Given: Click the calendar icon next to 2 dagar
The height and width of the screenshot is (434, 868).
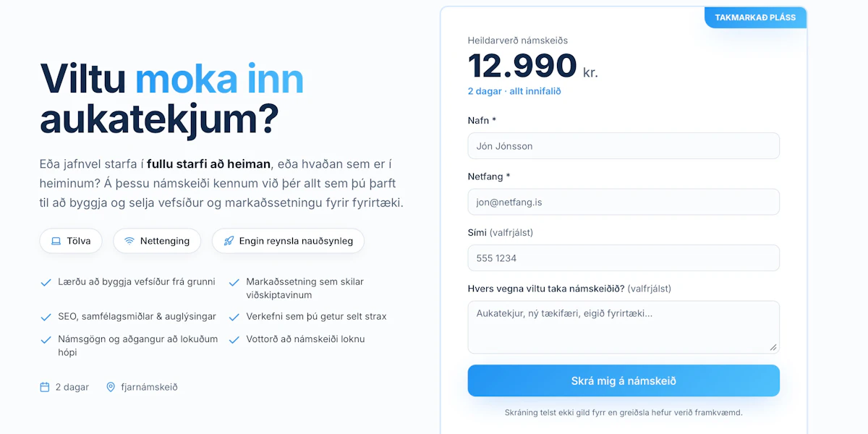Looking at the screenshot, I should pyautogui.click(x=45, y=387).
